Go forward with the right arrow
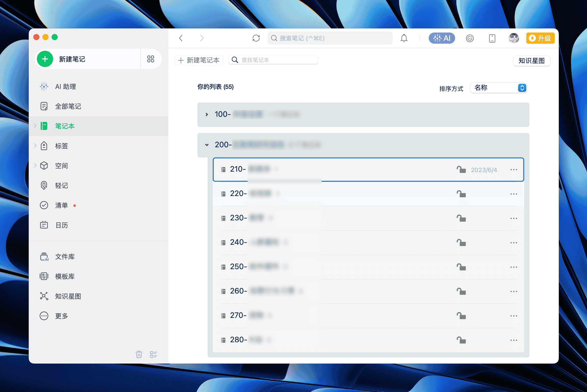 202,38
